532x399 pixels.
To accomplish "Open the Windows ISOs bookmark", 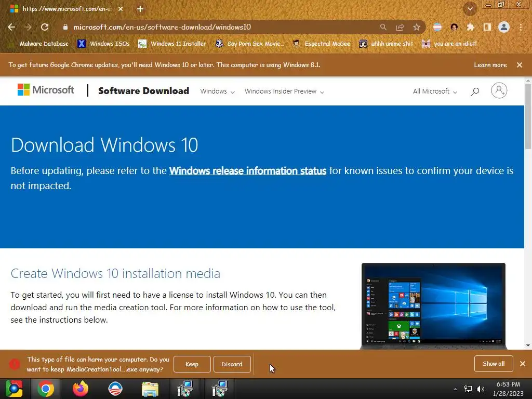I will coord(103,44).
